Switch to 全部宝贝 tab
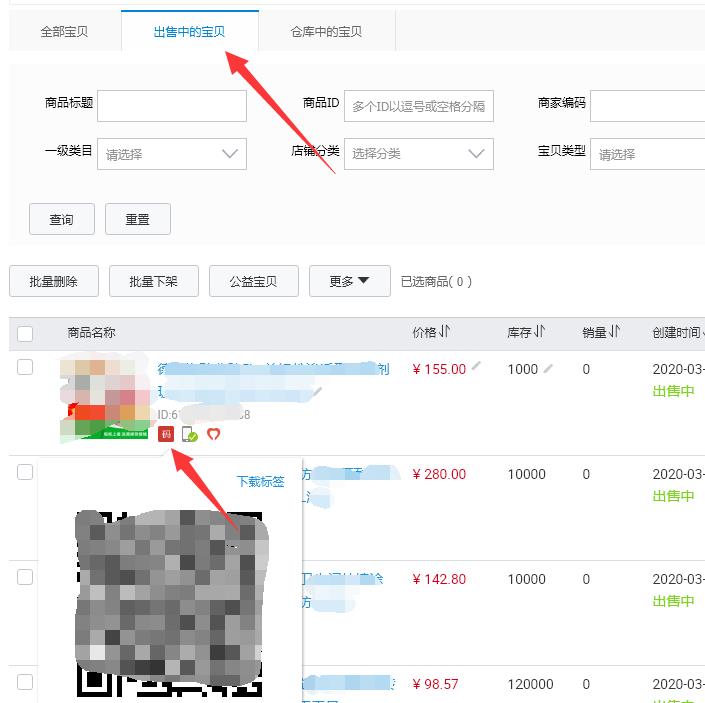The width and height of the screenshot is (705, 703). (64, 32)
